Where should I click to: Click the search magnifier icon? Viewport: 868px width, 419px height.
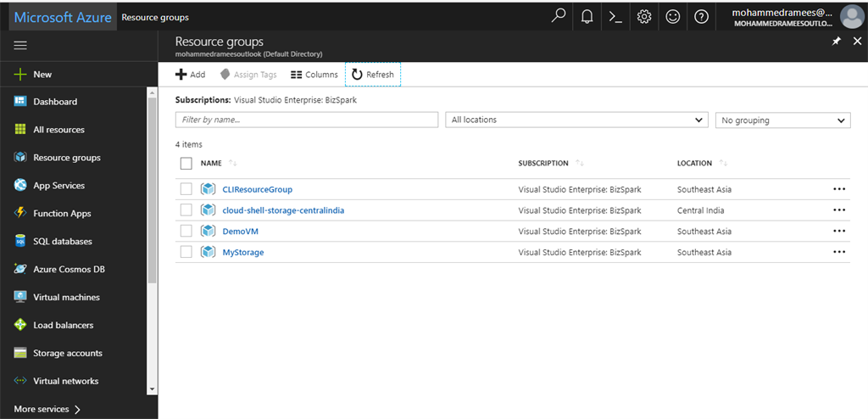point(558,16)
